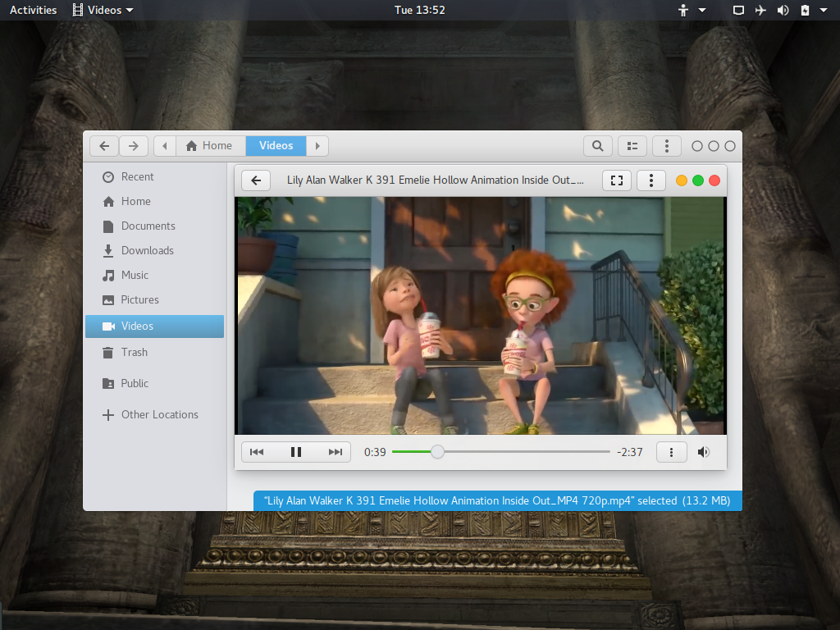Click the plus icon beside Other Locations

click(108, 414)
